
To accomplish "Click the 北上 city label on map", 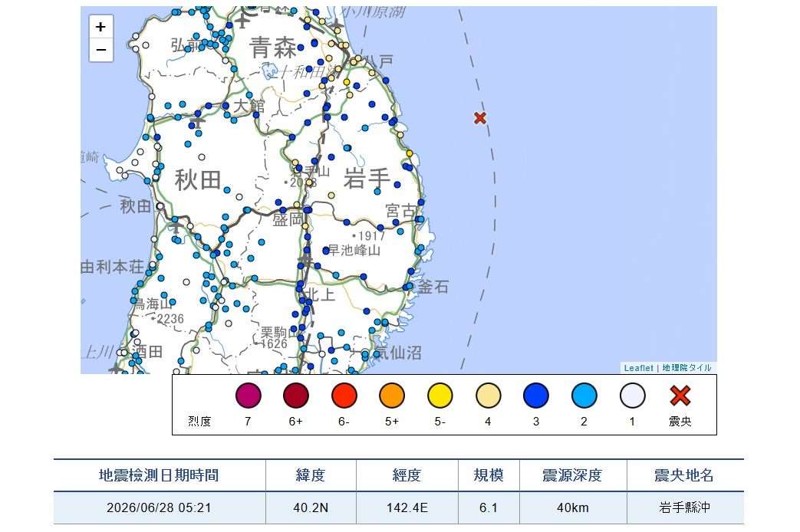I will 319,294.
